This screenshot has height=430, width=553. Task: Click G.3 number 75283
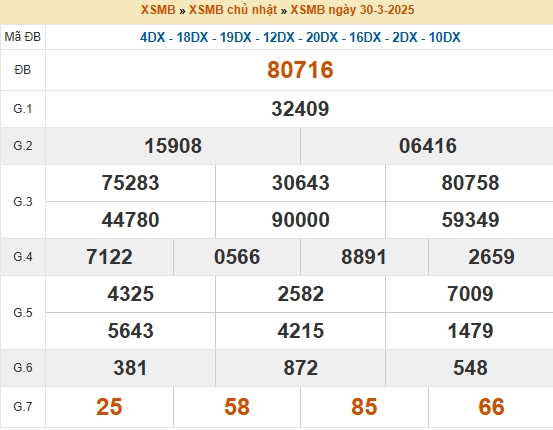click(130, 183)
